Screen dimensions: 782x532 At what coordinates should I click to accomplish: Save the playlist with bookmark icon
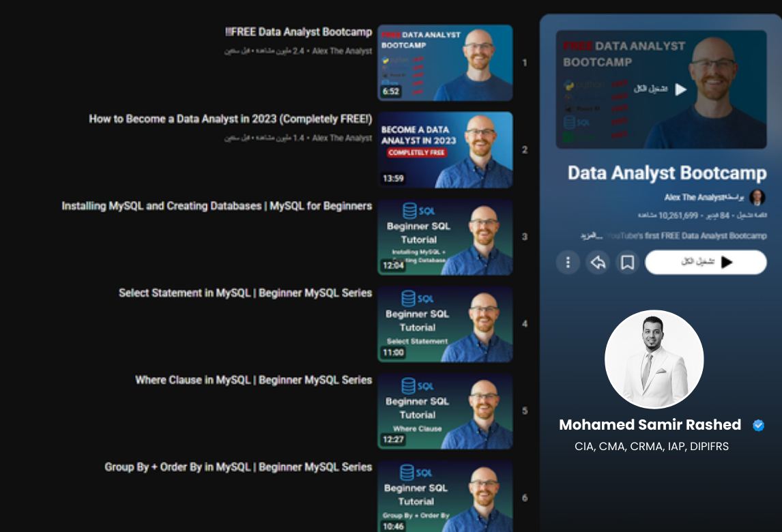tap(627, 263)
